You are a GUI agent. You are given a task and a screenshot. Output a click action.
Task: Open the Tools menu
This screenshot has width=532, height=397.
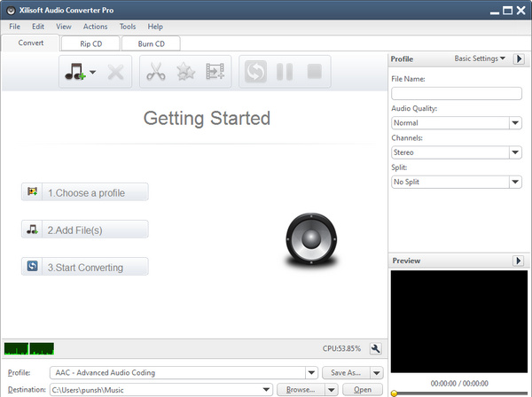[x=128, y=27]
